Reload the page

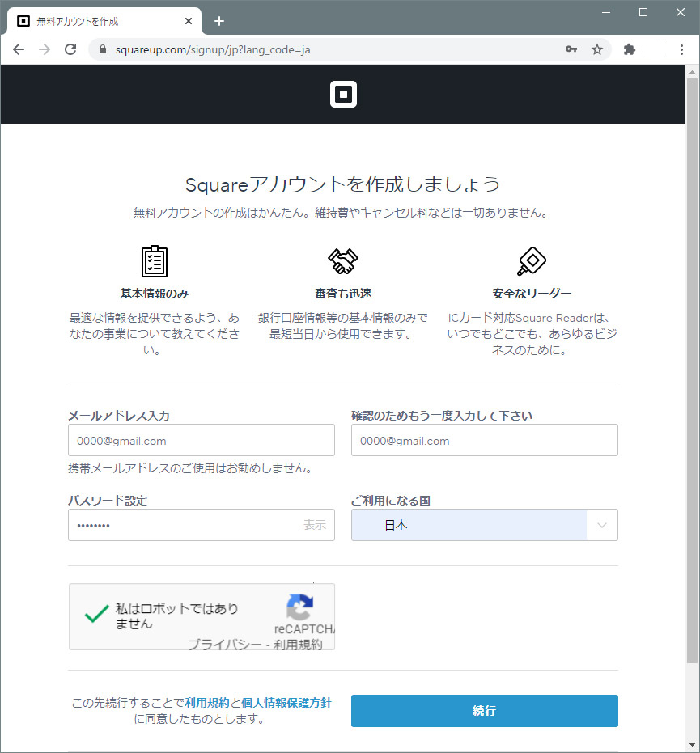[70, 49]
